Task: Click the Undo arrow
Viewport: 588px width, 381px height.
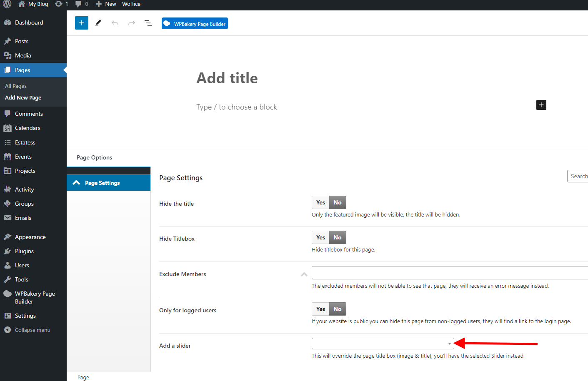Action: (x=115, y=23)
